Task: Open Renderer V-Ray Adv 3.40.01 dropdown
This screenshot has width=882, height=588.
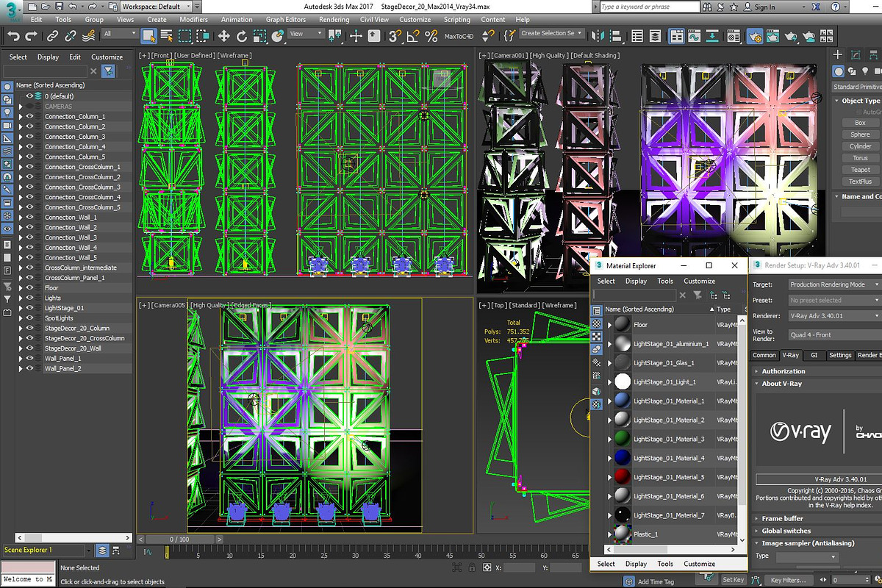Action: click(834, 315)
